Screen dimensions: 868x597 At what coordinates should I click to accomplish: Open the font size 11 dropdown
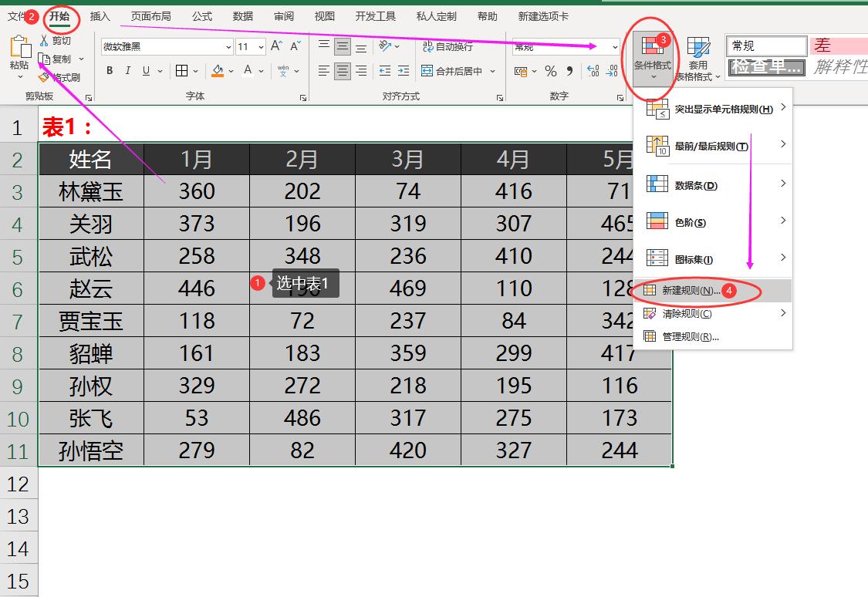tap(261, 47)
